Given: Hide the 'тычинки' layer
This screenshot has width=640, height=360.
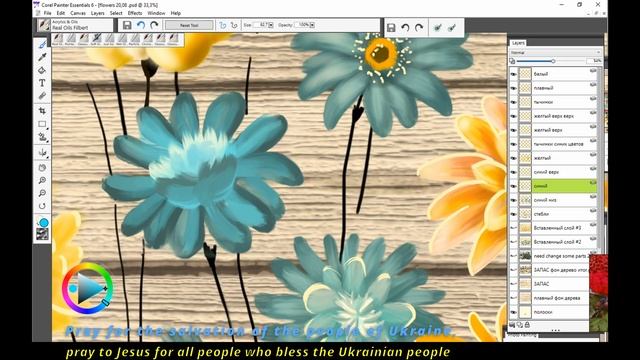Looking at the screenshot, I should [513, 102].
